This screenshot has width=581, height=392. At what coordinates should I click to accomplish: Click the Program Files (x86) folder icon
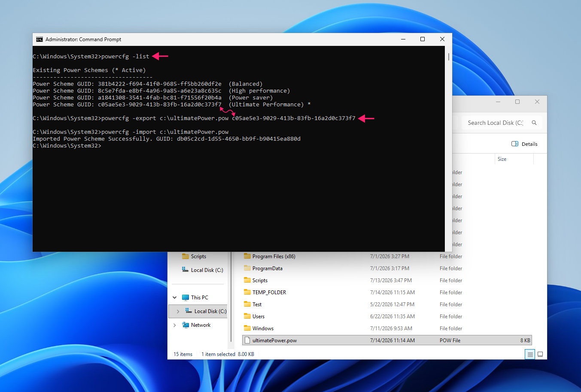tap(247, 256)
